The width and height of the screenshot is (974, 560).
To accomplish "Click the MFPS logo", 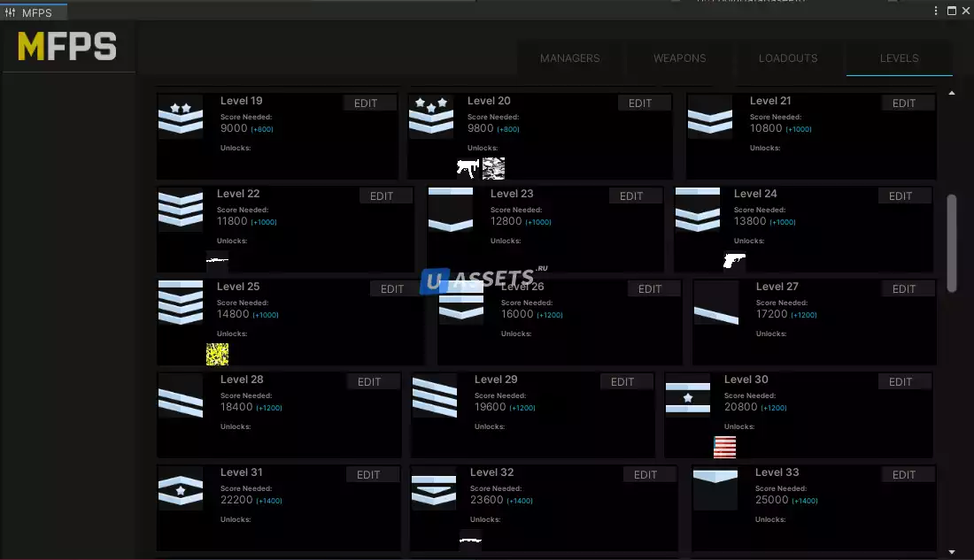I will 67,47.
